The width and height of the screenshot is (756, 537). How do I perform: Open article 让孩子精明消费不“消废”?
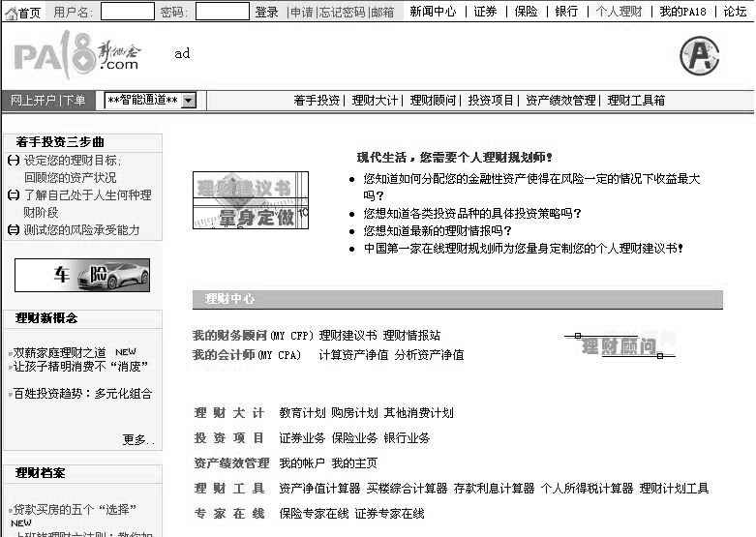click(80, 367)
